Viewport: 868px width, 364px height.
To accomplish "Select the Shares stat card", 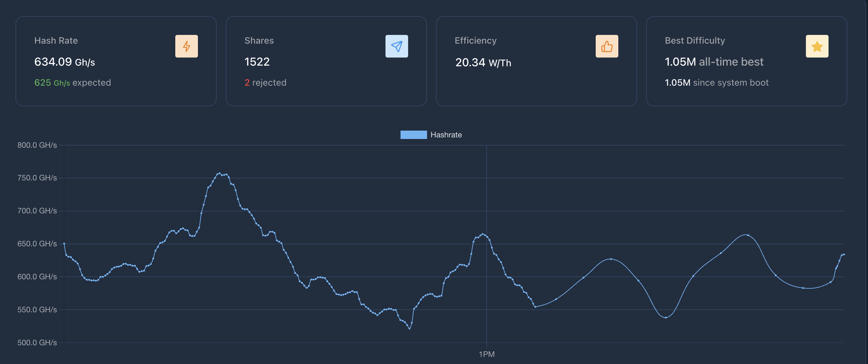I will [326, 60].
